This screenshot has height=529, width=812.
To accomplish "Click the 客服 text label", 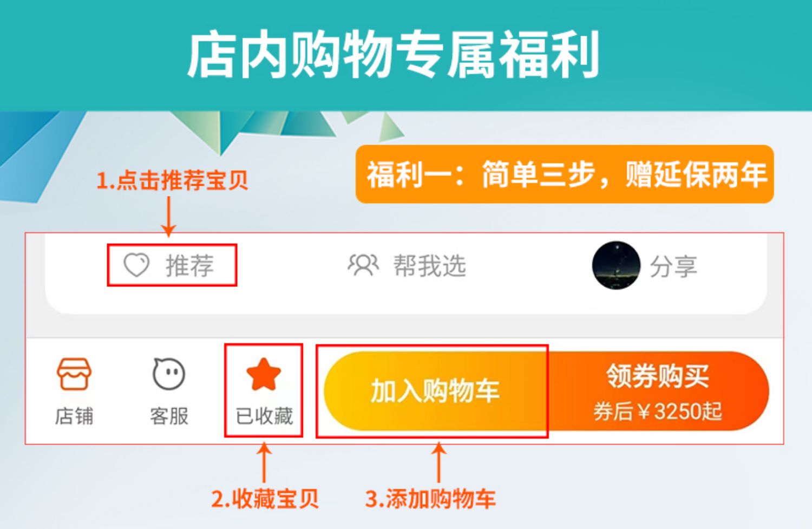I will click(169, 416).
